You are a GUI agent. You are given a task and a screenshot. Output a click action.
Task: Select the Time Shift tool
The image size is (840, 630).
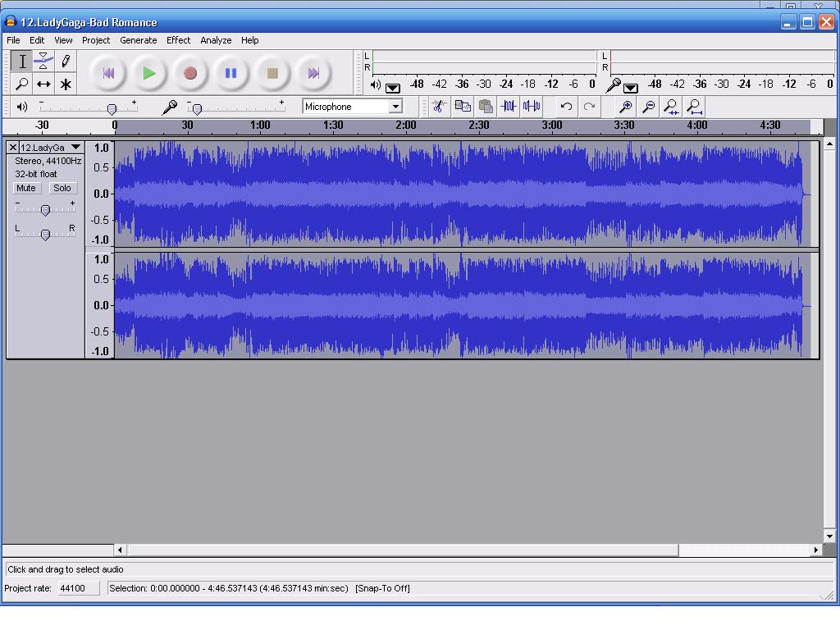43,84
